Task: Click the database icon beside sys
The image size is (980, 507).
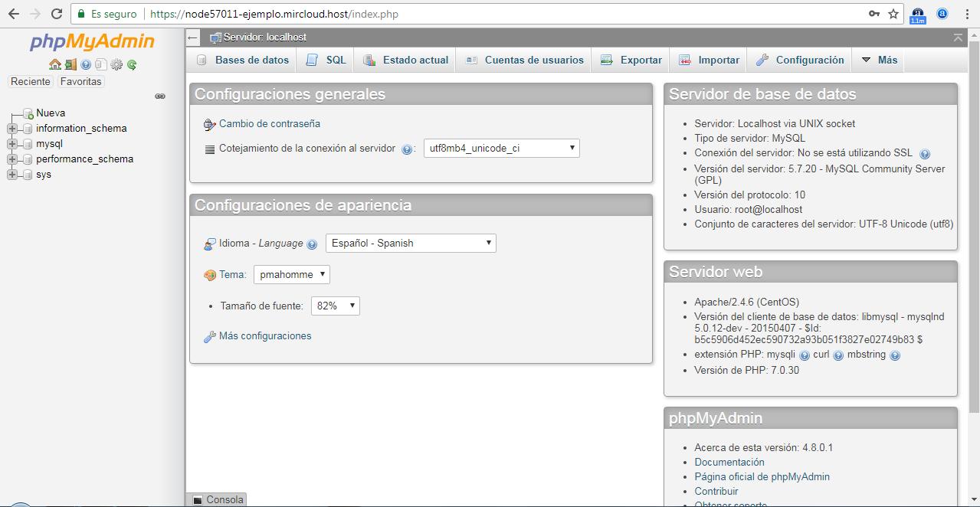Action: coord(28,175)
